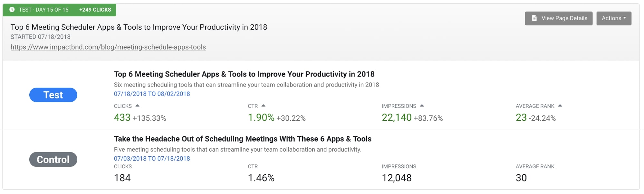Screen dimensions: 644x194
Task: Click test date range 07/18/2018 TO 08/02/2018
Action: click(x=152, y=94)
